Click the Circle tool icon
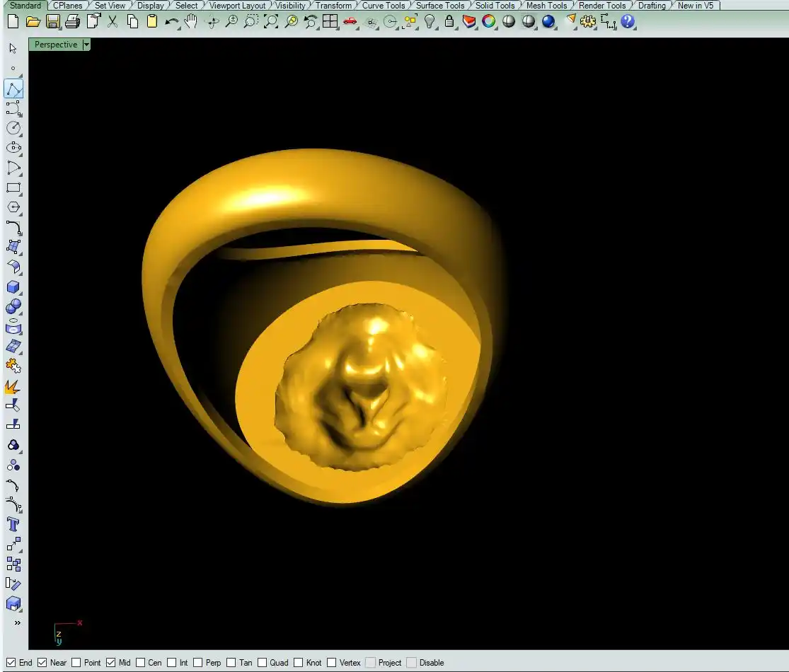Screen dimensions: 789x672 [x=13, y=128]
